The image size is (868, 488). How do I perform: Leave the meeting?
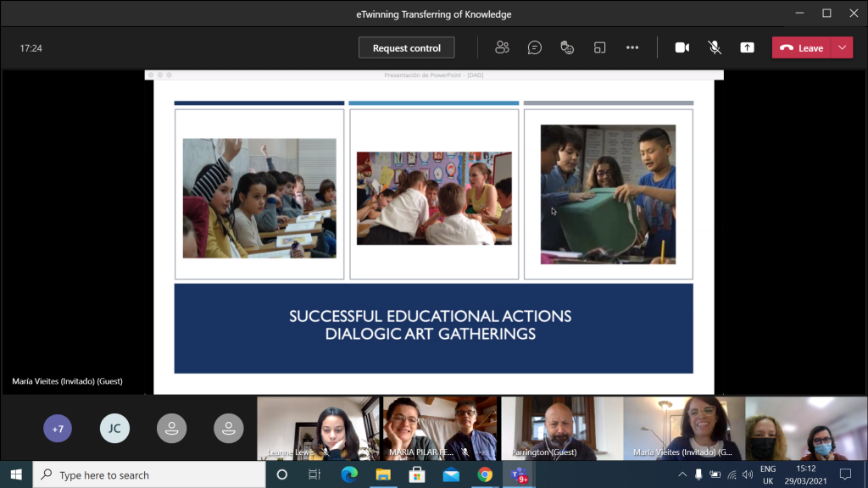(802, 47)
